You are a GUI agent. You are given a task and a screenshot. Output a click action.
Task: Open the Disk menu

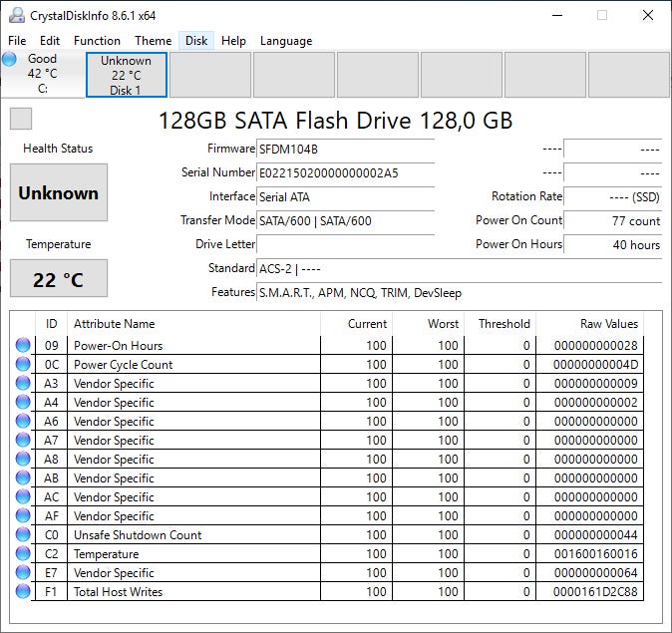coord(196,41)
